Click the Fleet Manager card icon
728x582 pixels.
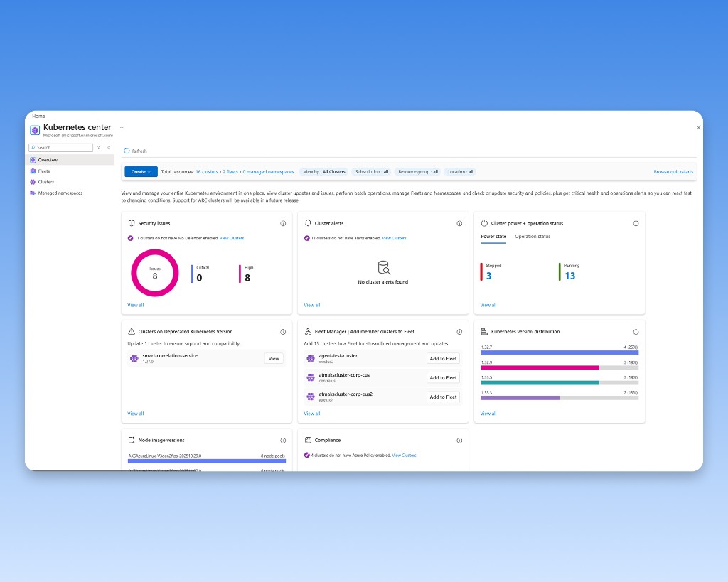coord(308,331)
